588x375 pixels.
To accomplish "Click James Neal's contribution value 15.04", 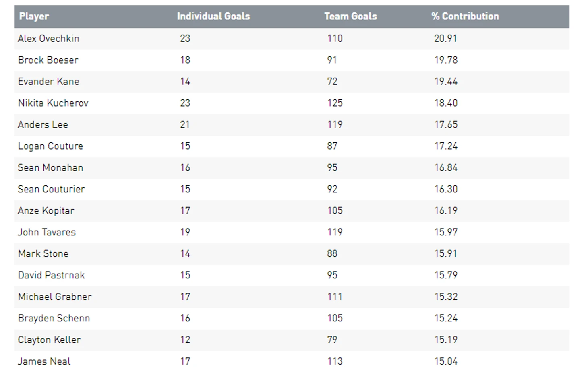I will point(445,361).
